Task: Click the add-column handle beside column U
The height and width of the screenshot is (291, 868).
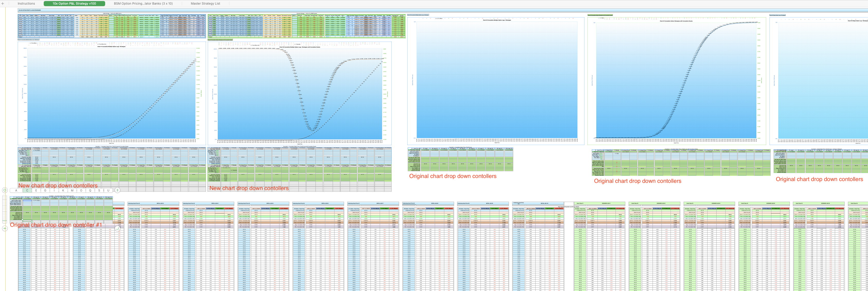Action: pos(117,190)
